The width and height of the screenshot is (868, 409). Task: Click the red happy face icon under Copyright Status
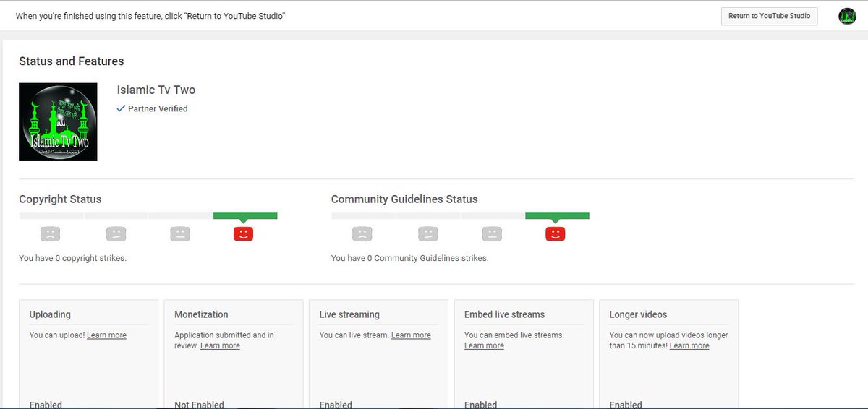click(244, 233)
